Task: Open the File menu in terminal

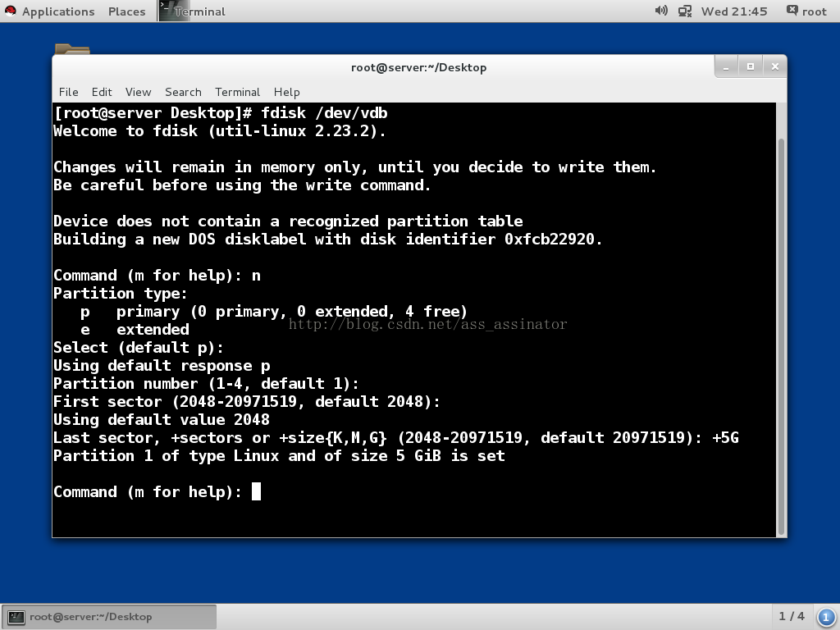Action: tap(69, 92)
